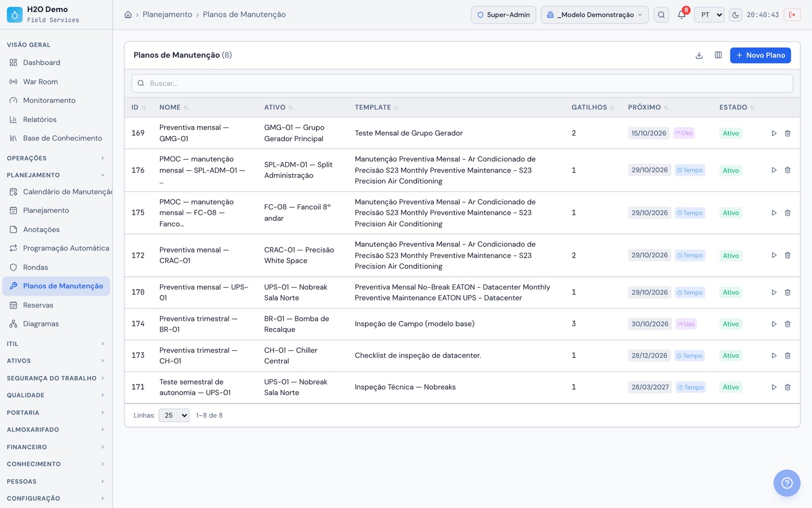Delete plan 176 using its trash icon
812x508 pixels.
pyautogui.click(x=788, y=170)
